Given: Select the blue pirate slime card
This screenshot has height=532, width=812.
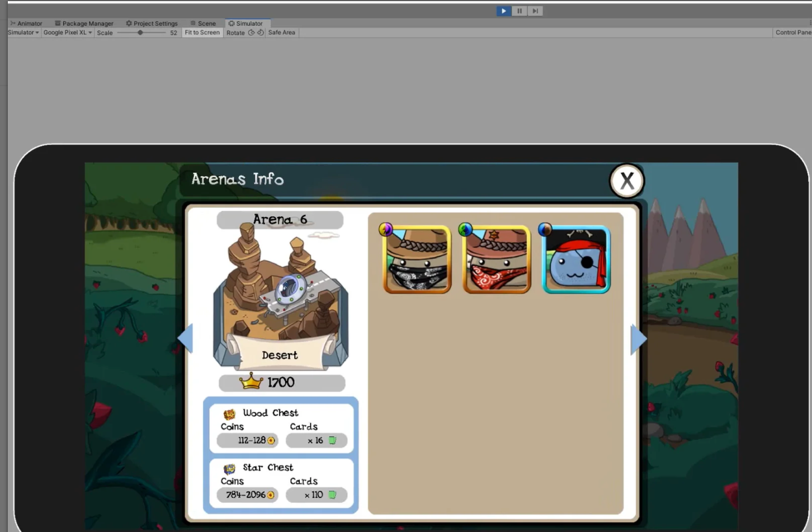Looking at the screenshot, I should click(576, 259).
